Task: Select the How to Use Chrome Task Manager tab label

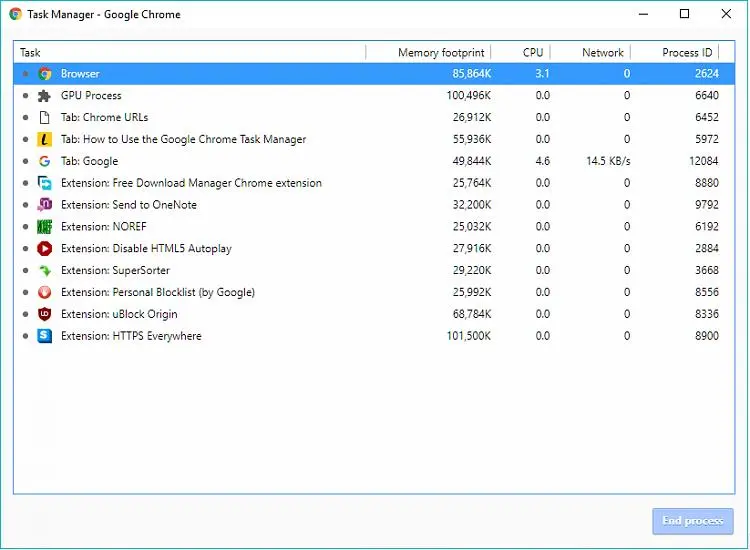Action: [x=183, y=139]
